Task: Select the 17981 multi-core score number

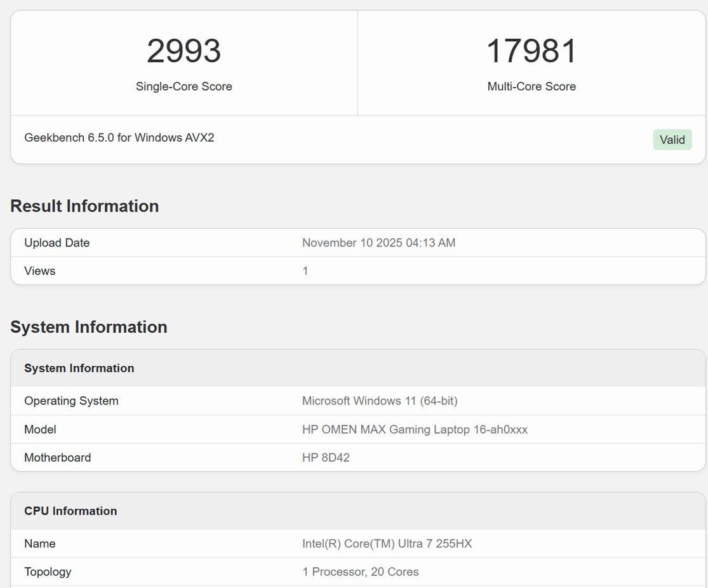Action: tap(531, 51)
